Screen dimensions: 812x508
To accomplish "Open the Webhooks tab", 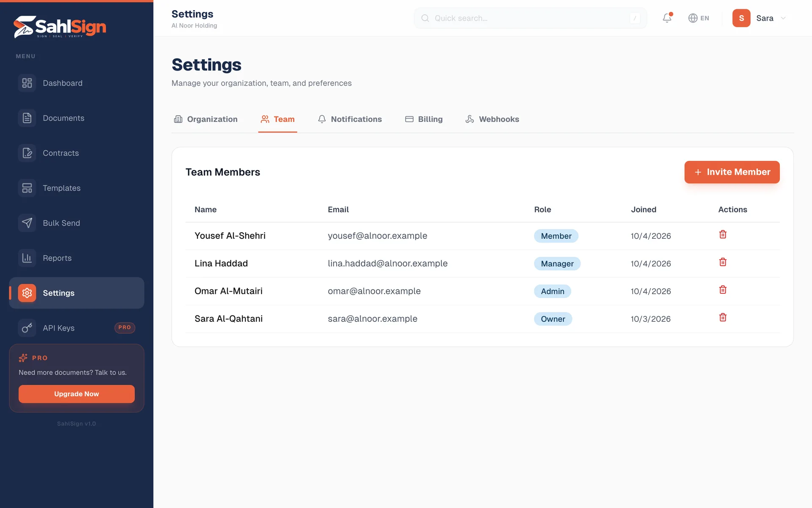I will (492, 119).
